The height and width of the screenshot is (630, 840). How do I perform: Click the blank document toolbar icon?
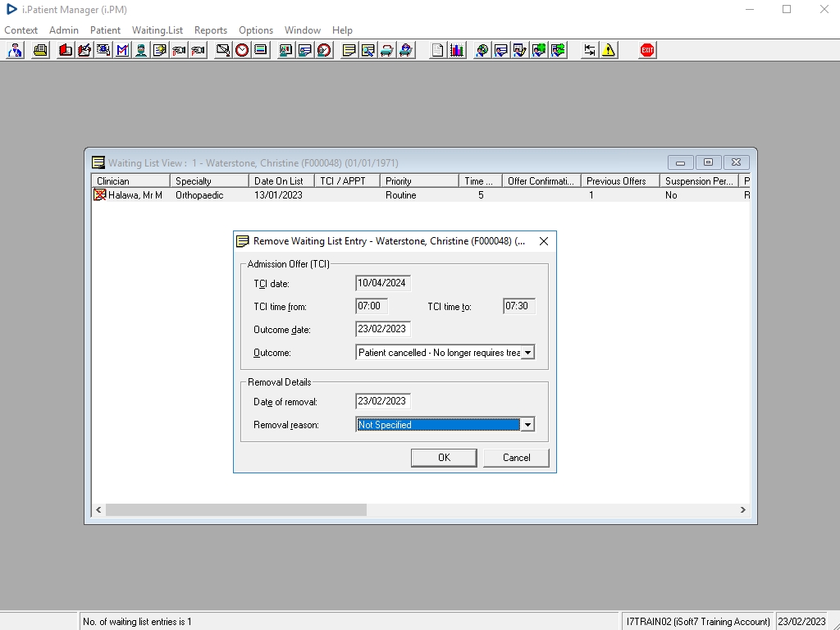point(438,50)
